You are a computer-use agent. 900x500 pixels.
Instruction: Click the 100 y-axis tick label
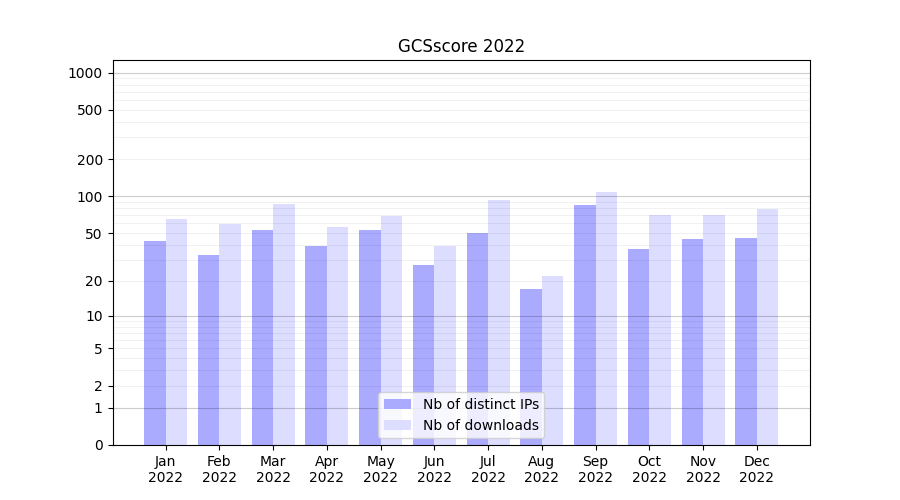89,197
